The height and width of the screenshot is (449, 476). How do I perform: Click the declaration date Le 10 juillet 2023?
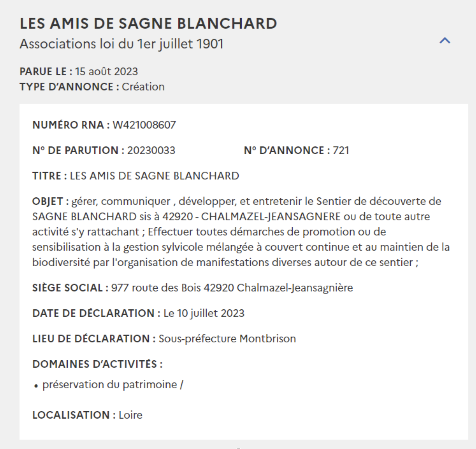coord(204,313)
